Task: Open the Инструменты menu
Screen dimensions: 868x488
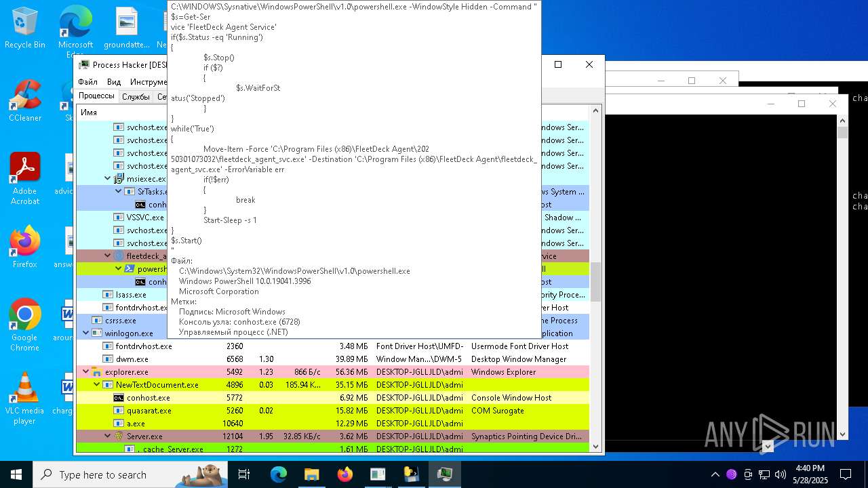Action: point(149,82)
